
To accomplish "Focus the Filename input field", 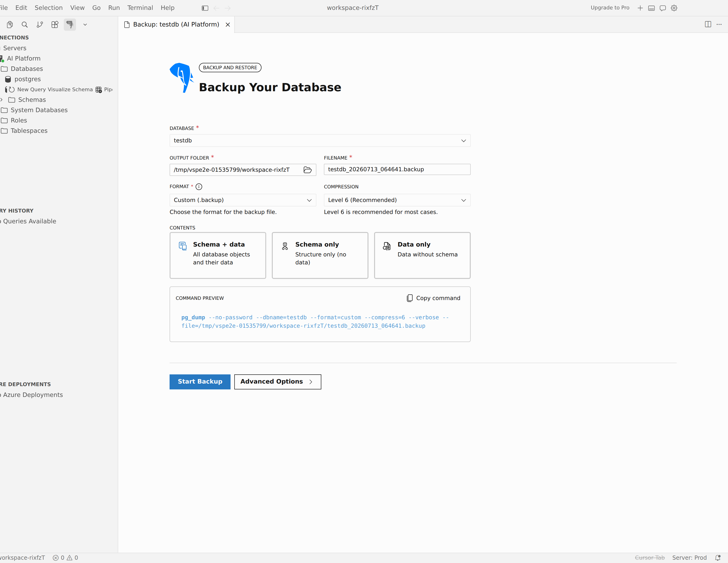I will [397, 169].
